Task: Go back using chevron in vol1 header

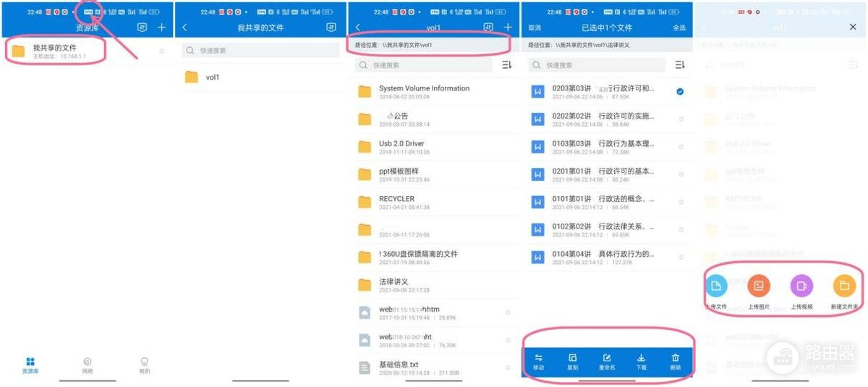Action: pos(358,27)
